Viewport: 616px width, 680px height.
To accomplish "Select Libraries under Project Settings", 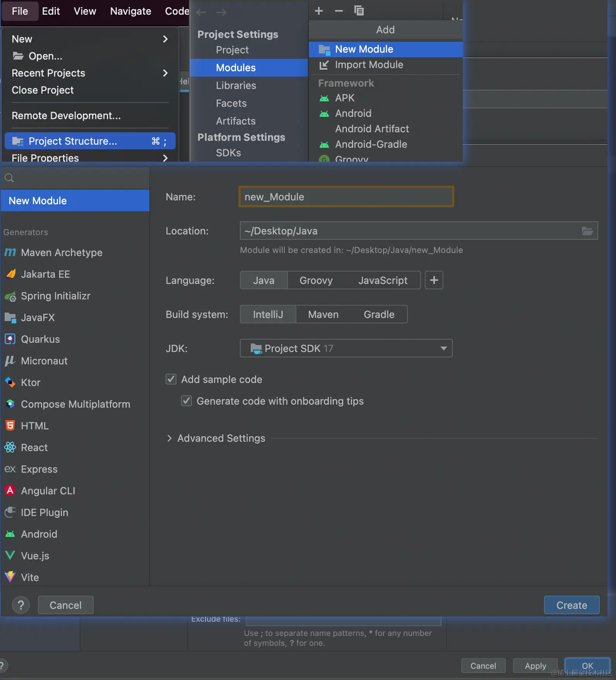I will pos(236,85).
